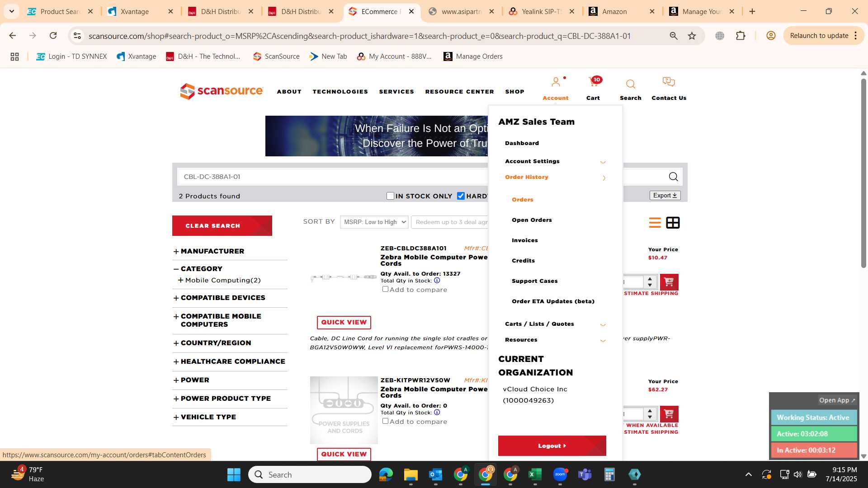Image resolution: width=868 pixels, height=488 pixels.
Task: Click the header Search magnifier icon
Action: (x=631, y=84)
